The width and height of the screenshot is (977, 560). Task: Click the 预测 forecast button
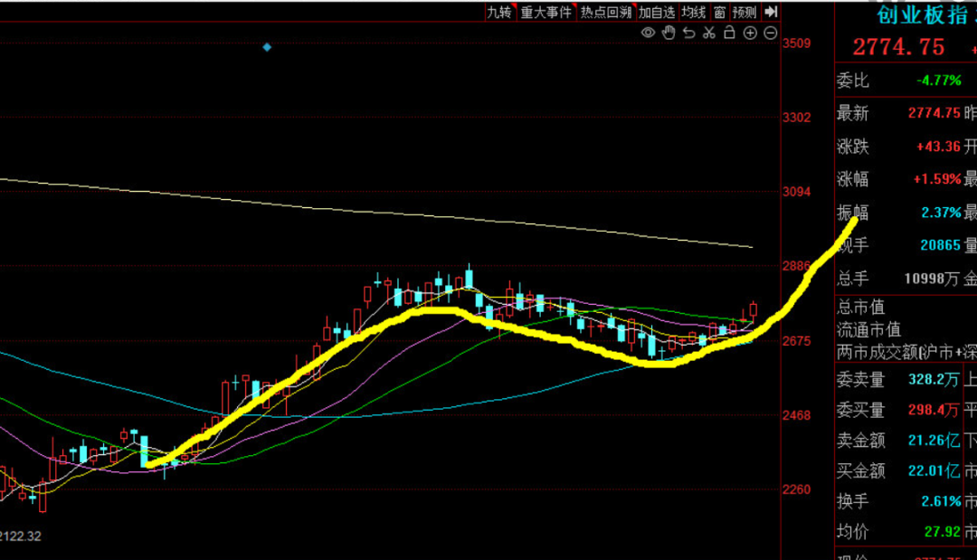pos(745,12)
